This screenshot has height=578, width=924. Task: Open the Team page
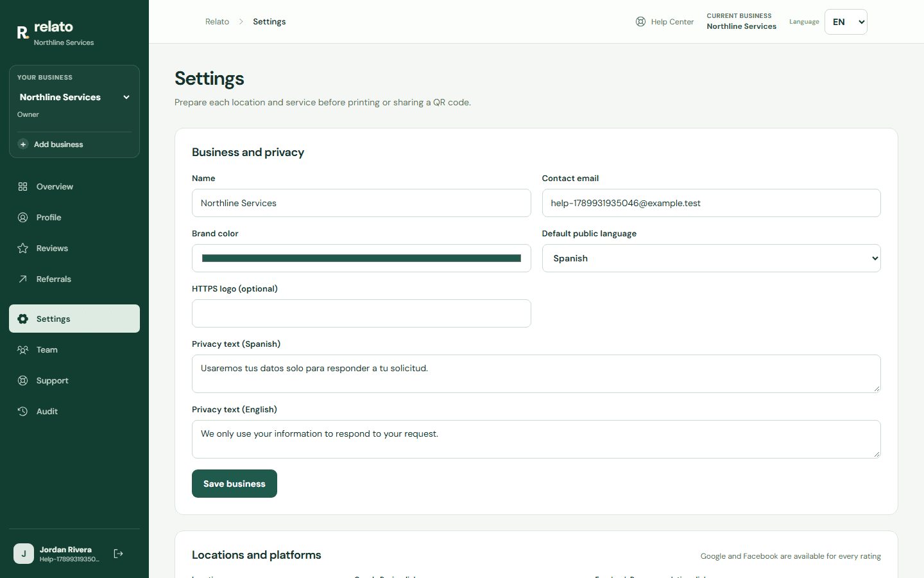coord(74,350)
